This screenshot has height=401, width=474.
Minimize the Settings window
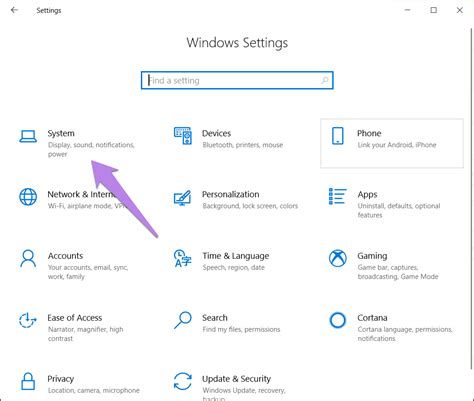[407, 10]
